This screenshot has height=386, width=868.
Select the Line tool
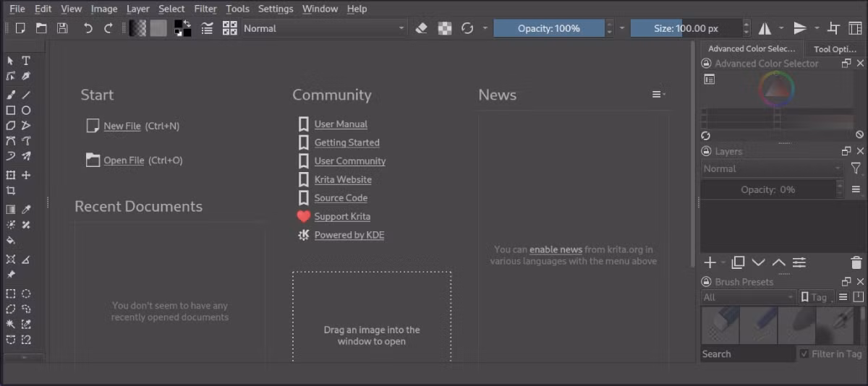click(x=26, y=95)
